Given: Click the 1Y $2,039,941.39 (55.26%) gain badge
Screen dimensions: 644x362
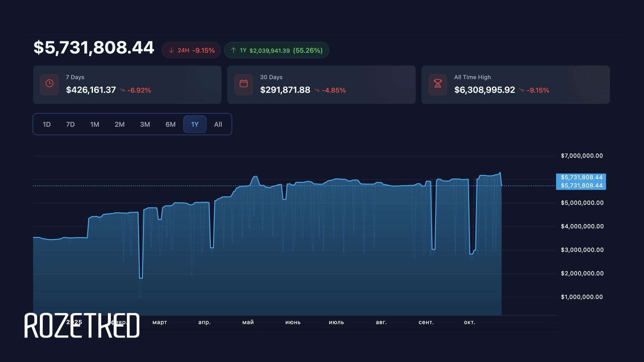Looking at the screenshot, I should pyautogui.click(x=276, y=50).
